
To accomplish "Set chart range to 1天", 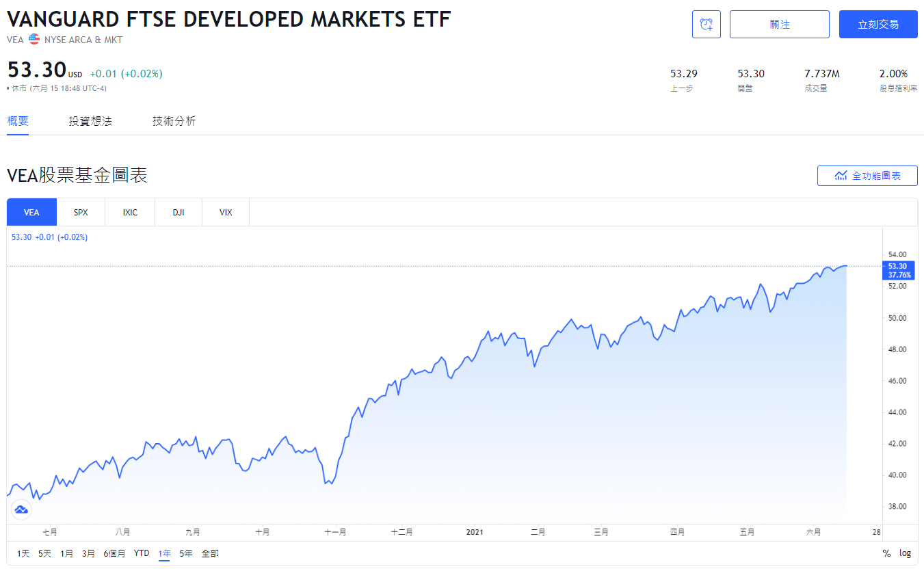I will point(23,553).
